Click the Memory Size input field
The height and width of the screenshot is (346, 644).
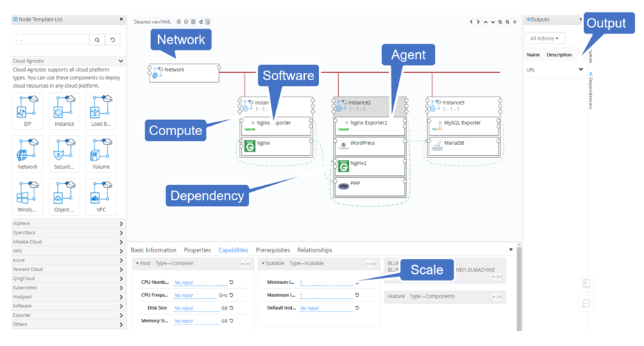(197, 321)
